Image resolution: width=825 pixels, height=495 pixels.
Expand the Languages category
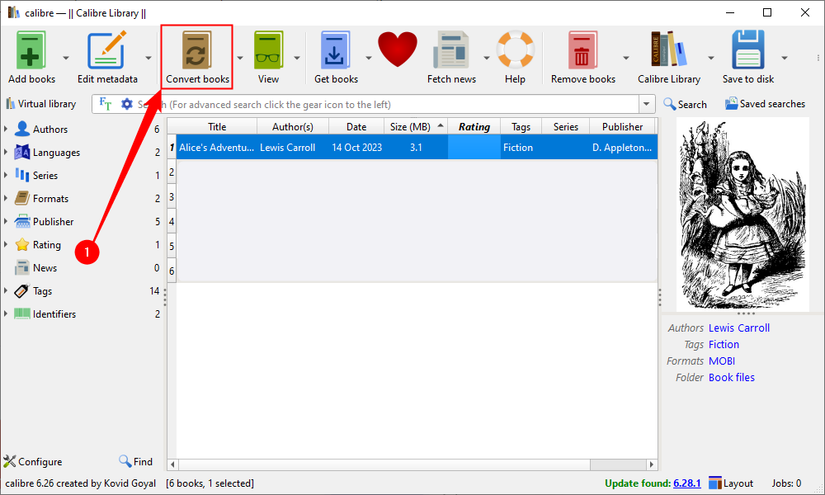tap(6, 151)
